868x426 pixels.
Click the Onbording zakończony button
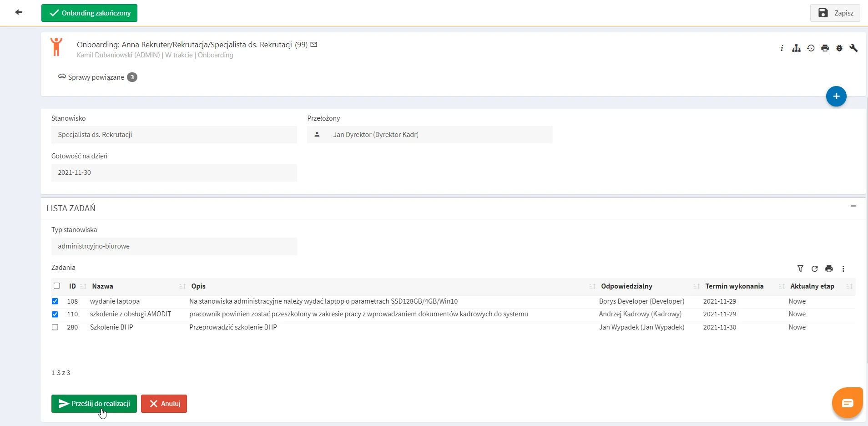[89, 13]
